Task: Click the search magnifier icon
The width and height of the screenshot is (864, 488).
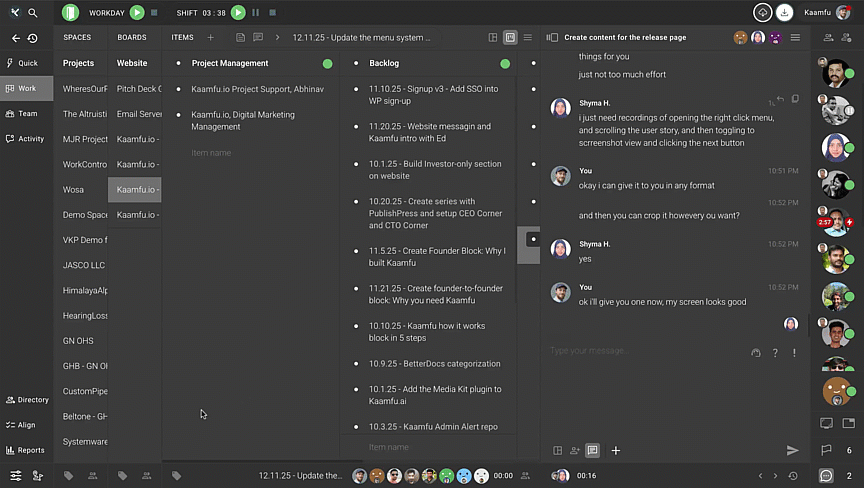Action: (x=33, y=13)
